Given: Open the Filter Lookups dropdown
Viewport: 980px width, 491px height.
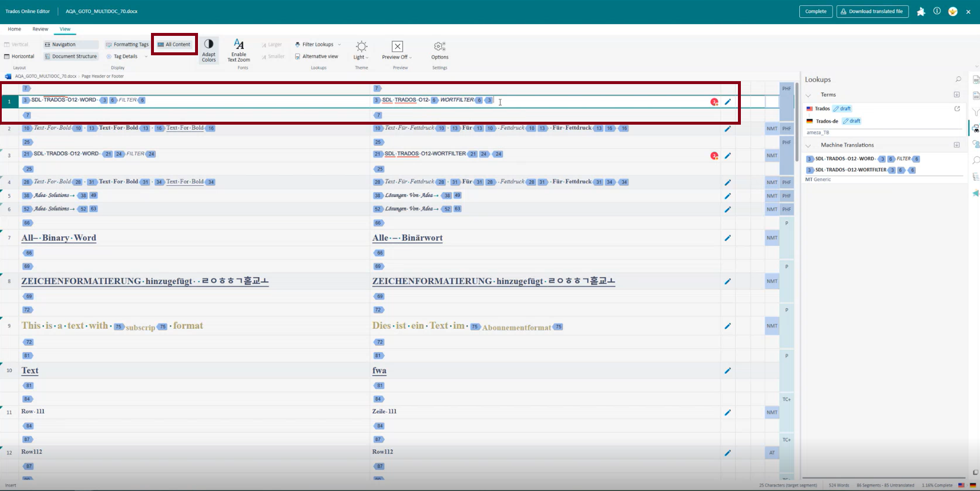Looking at the screenshot, I should pyautogui.click(x=318, y=45).
